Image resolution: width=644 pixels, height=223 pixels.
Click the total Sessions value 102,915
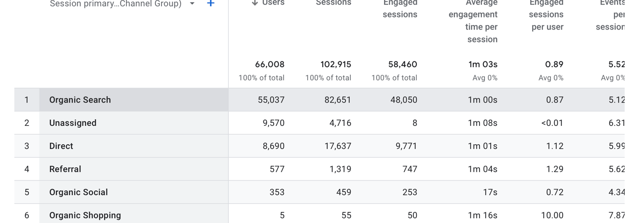pos(335,64)
